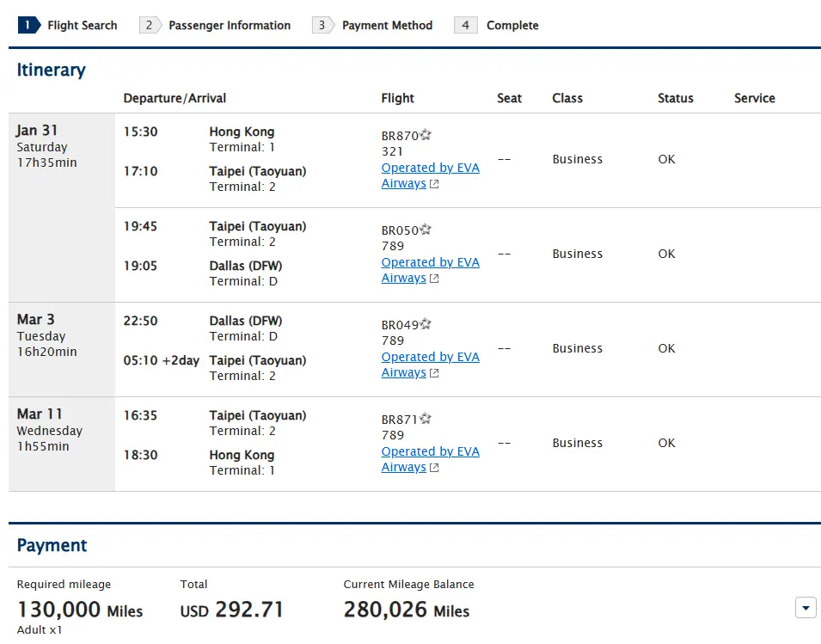Click the Flight column header
This screenshot has width=821, height=644.
pyautogui.click(x=397, y=98)
